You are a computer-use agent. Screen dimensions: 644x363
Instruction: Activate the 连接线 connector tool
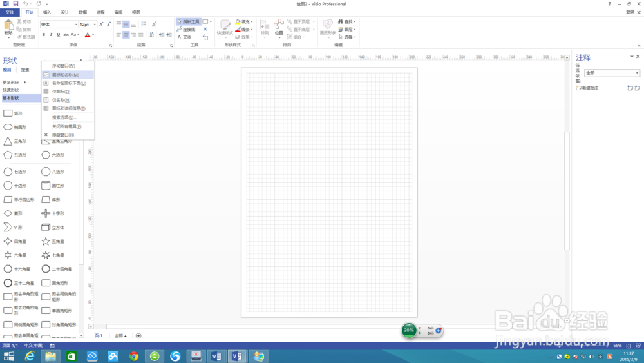point(187,29)
